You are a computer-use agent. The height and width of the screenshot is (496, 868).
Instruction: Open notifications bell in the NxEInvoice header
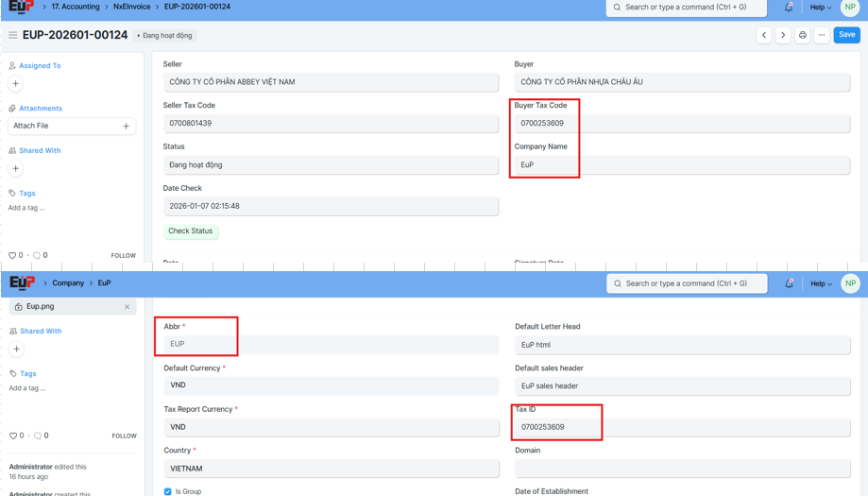(x=789, y=8)
